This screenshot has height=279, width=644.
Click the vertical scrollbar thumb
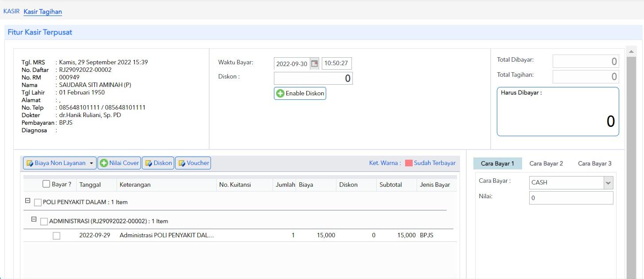tap(631, 167)
